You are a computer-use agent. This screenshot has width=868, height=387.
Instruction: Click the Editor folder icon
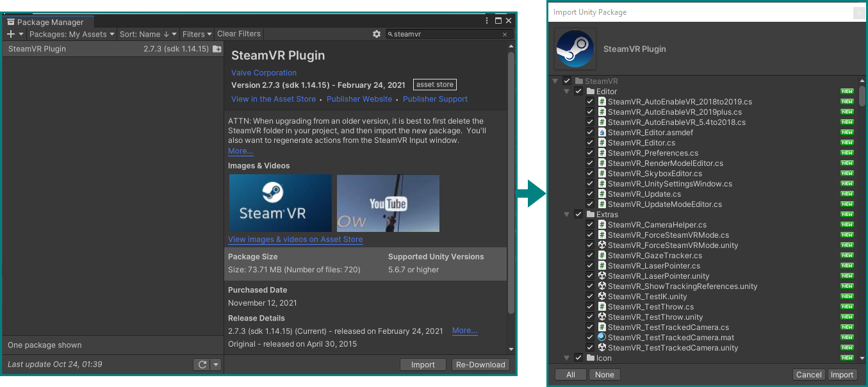[591, 92]
